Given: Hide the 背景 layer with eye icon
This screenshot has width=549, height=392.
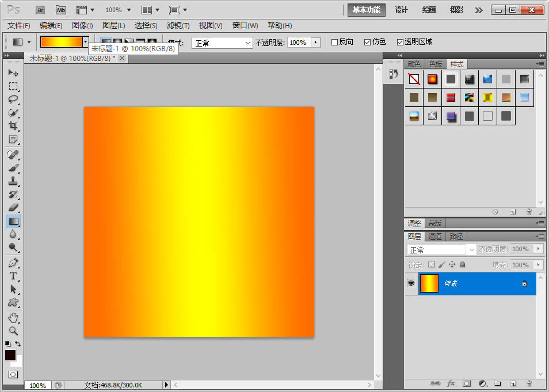Looking at the screenshot, I should pyautogui.click(x=411, y=283).
